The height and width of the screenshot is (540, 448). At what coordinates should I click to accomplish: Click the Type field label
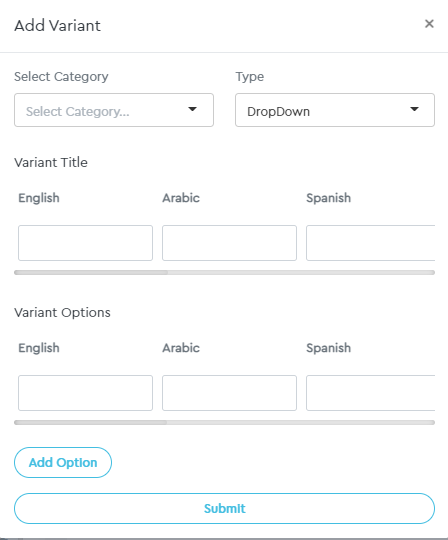click(x=250, y=76)
